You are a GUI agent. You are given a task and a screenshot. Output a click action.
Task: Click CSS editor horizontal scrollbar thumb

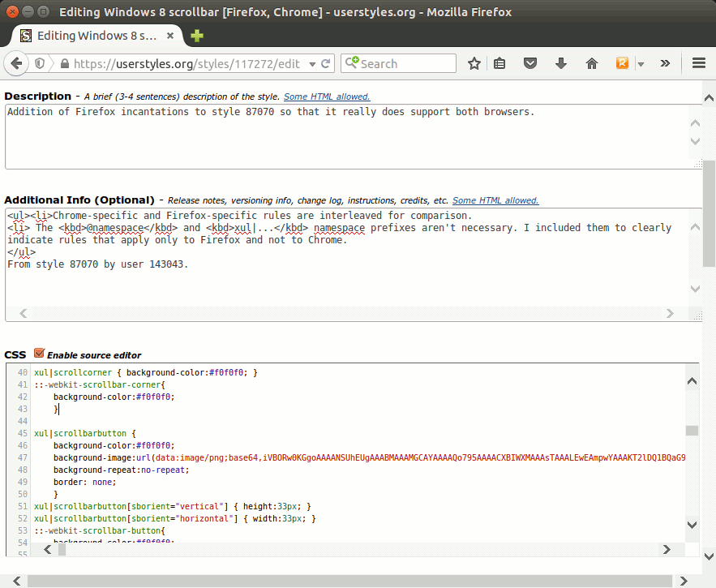pyautogui.click(x=62, y=550)
